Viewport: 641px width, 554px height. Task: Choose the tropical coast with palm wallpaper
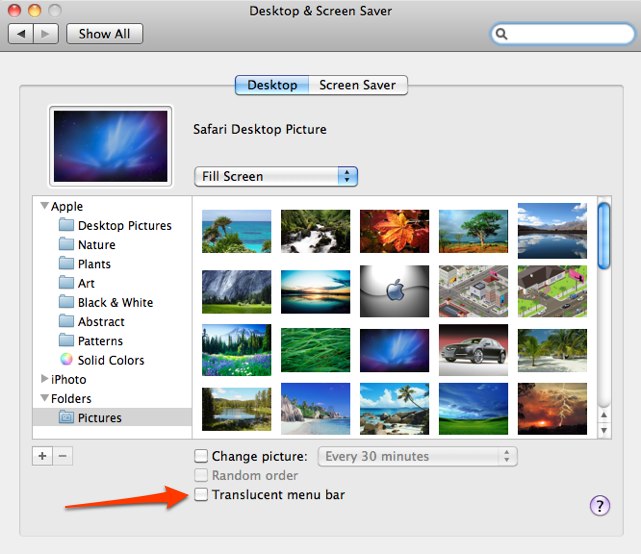point(237,231)
